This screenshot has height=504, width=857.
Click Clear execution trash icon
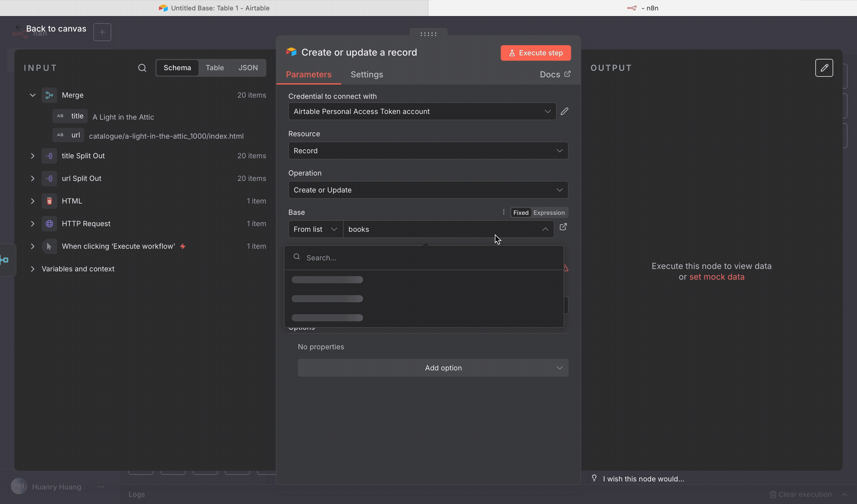pos(773,494)
